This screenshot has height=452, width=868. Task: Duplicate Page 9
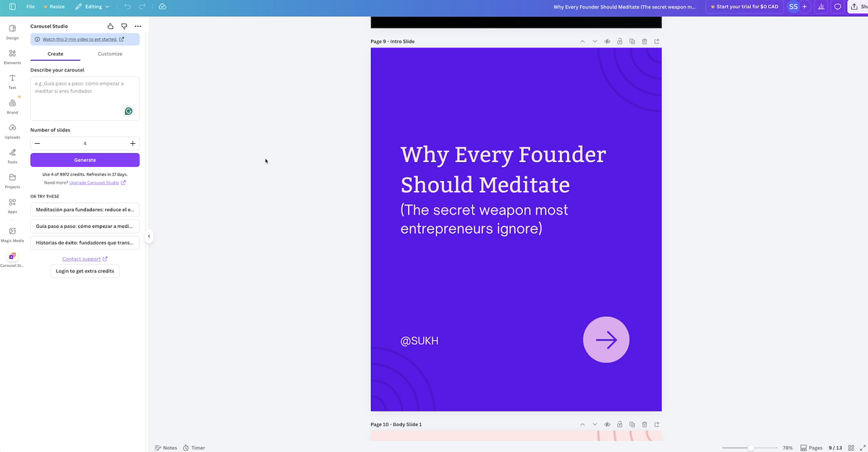(631, 41)
